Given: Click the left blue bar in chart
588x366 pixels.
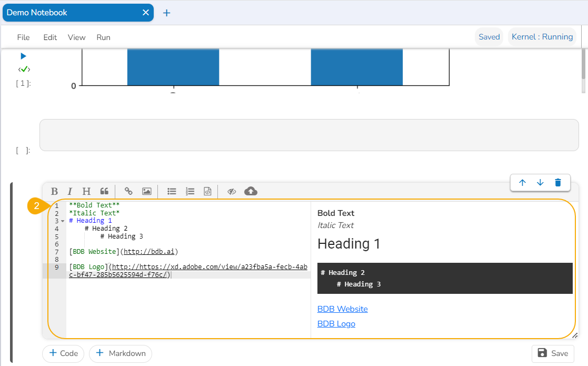Looking at the screenshot, I should pyautogui.click(x=173, y=67).
